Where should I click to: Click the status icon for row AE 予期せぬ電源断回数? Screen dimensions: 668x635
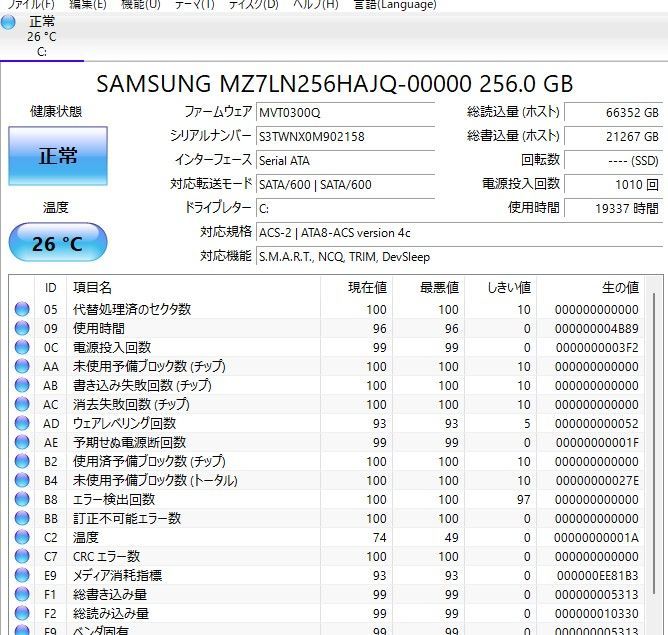(x=22, y=442)
